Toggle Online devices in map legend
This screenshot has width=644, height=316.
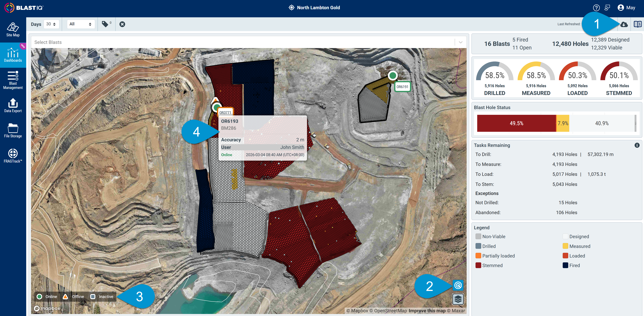[47, 297]
